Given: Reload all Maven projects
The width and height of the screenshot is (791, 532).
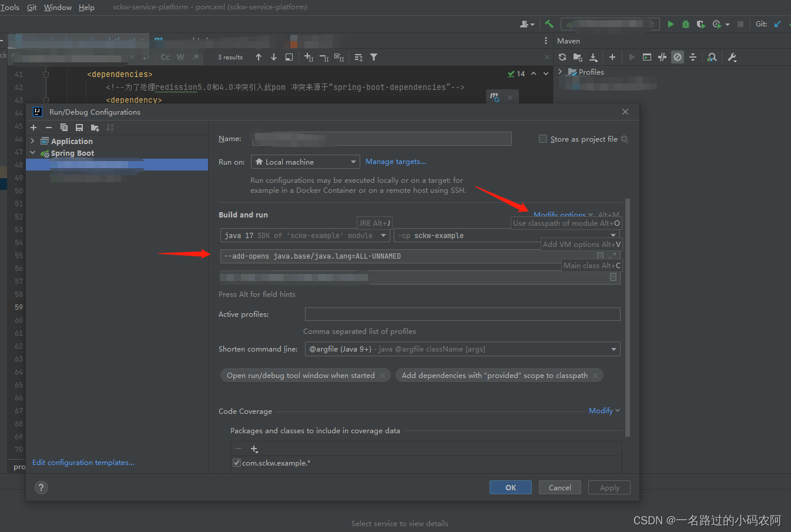Looking at the screenshot, I should [562, 57].
